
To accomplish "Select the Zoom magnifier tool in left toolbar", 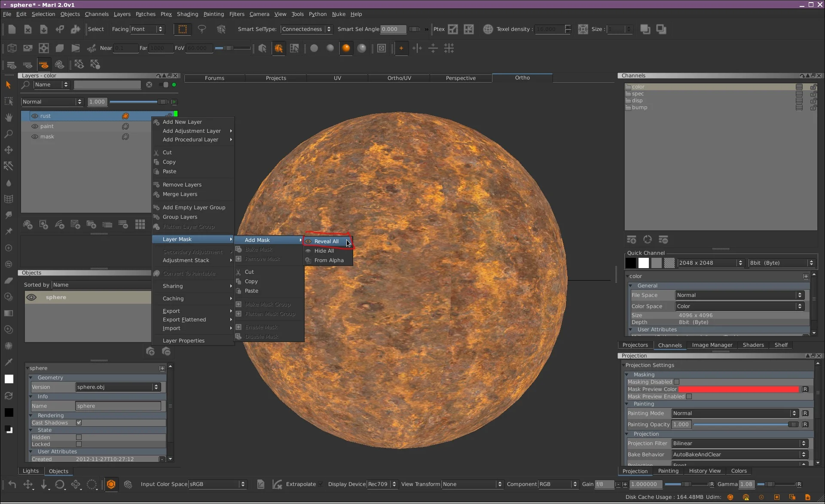I will point(8,134).
